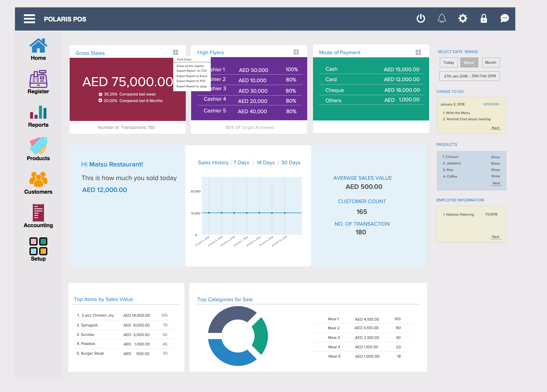Click AED 12,000.00 today's sales value
The height and width of the screenshot is (392, 547).
pos(104,190)
